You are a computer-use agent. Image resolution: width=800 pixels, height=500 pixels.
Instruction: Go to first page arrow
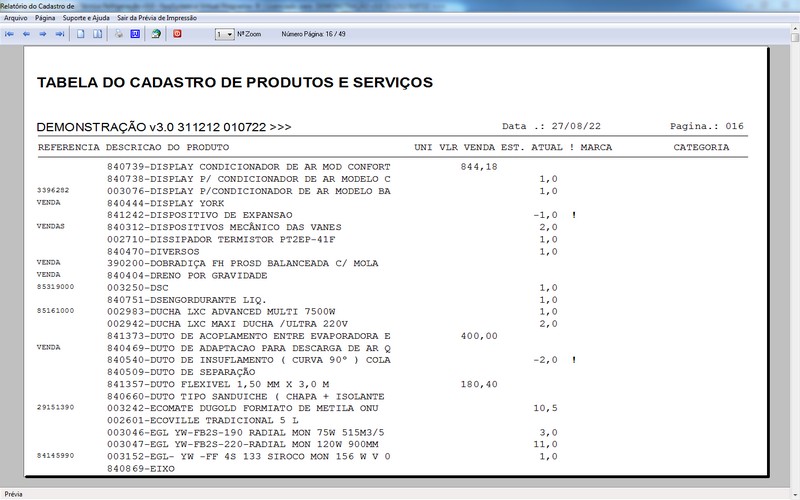pos(9,34)
